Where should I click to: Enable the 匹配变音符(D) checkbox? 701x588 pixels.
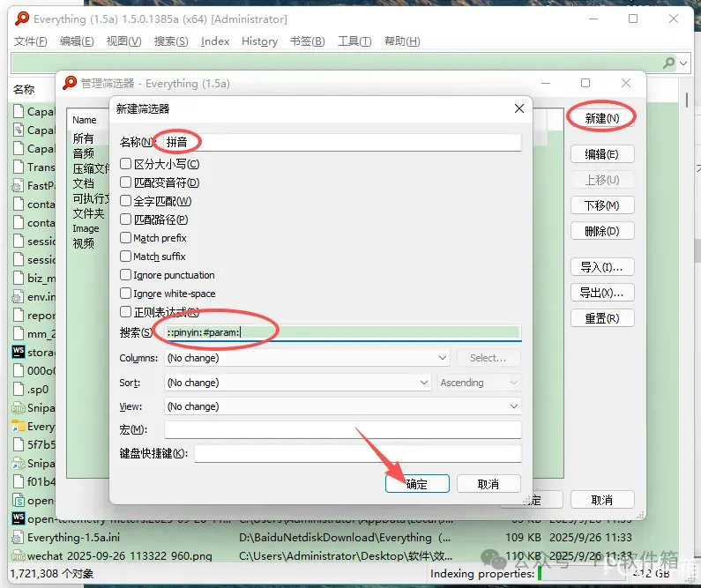coord(125,182)
